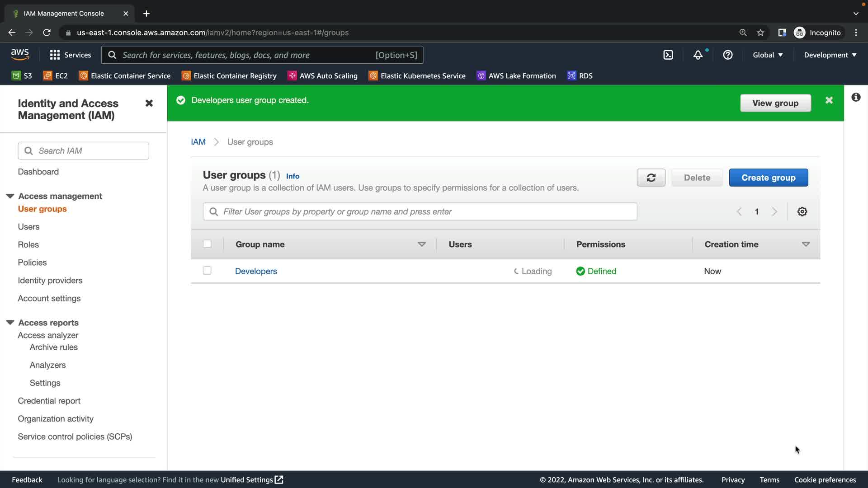Open the info panel icon on right

click(x=855, y=97)
